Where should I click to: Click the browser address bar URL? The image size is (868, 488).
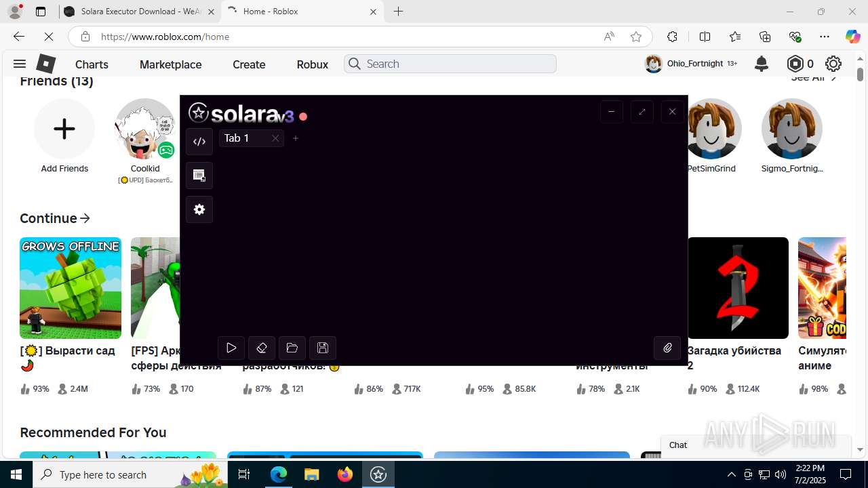click(165, 37)
